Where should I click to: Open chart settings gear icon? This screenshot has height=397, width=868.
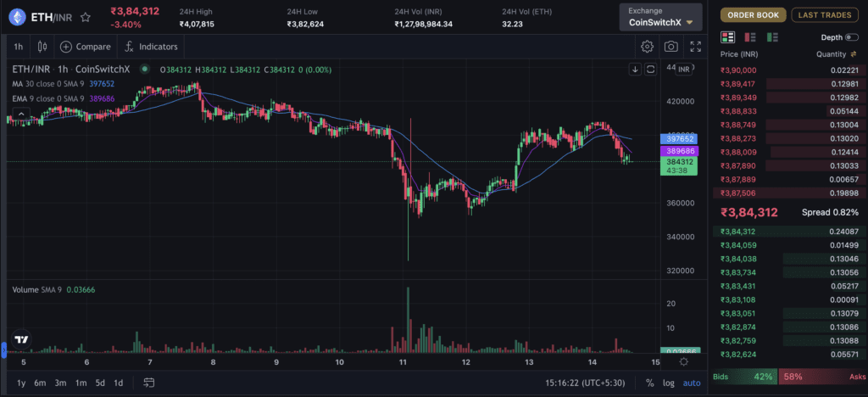647,47
